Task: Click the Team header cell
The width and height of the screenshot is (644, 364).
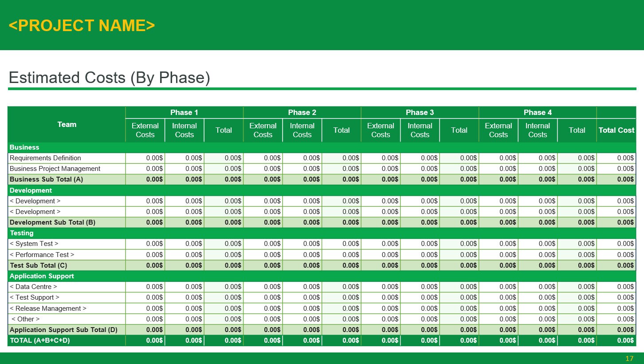Action: 67,124
